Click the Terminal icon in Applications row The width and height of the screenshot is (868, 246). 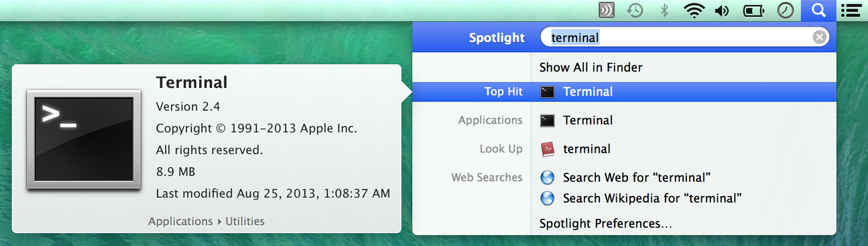[x=547, y=121]
